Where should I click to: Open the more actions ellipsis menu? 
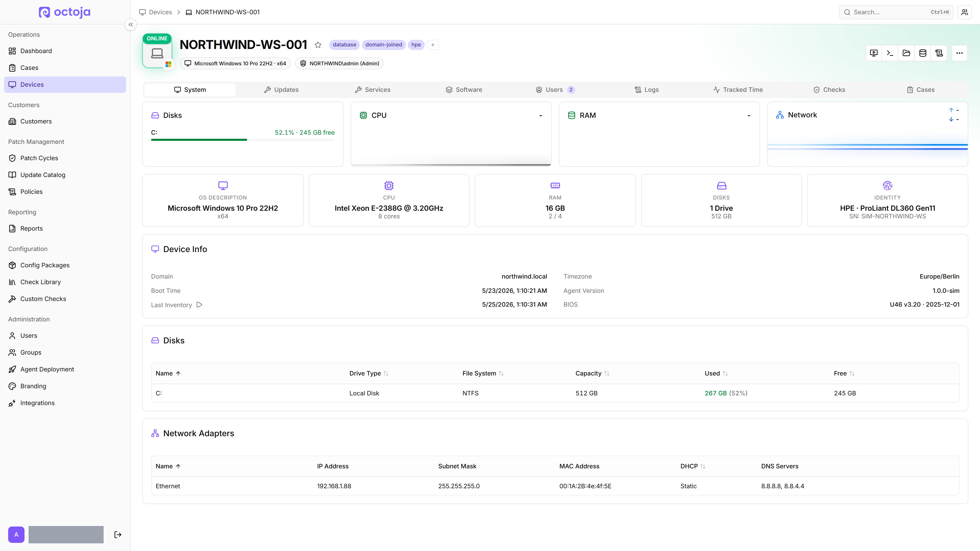[960, 53]
